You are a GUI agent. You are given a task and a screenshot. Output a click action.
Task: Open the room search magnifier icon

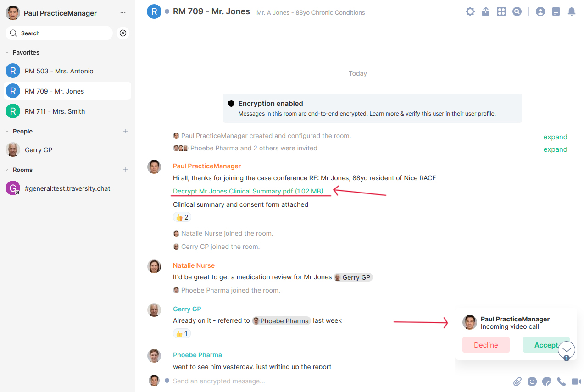517,11
